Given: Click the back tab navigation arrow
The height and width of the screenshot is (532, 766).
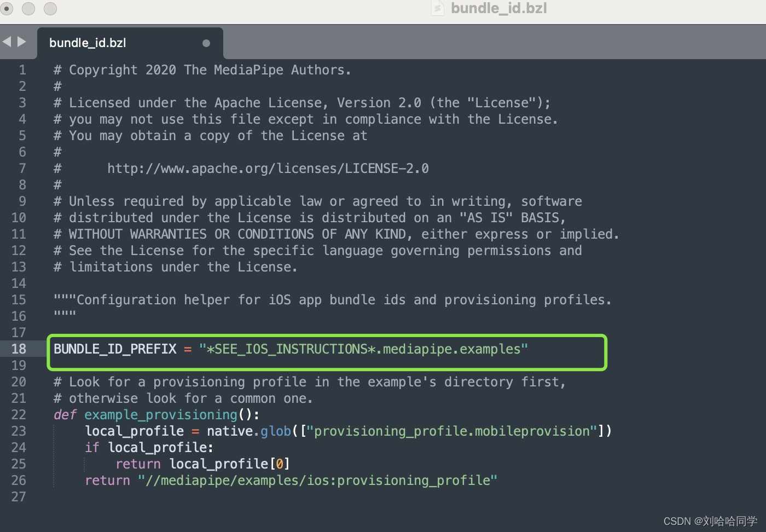Looking at the screenshot, I should click(7, 42).
